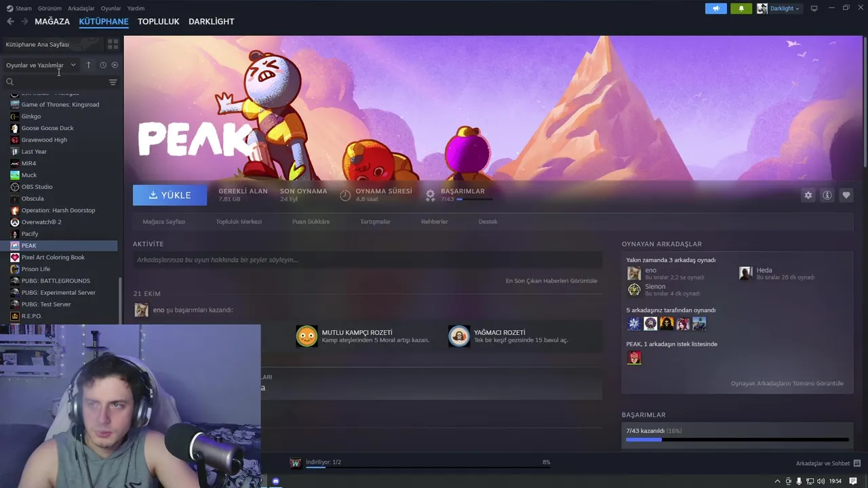
Task: Open the Destek link
Action: [x=488, y=222]
